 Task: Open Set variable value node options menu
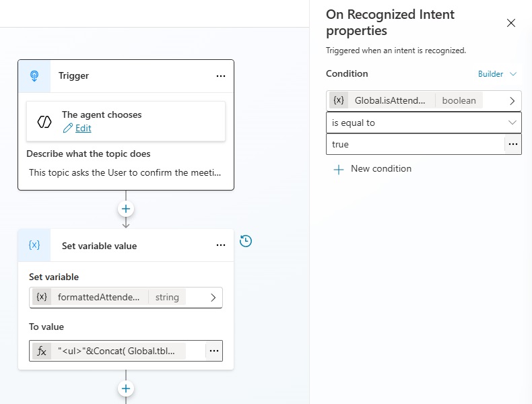220,245
